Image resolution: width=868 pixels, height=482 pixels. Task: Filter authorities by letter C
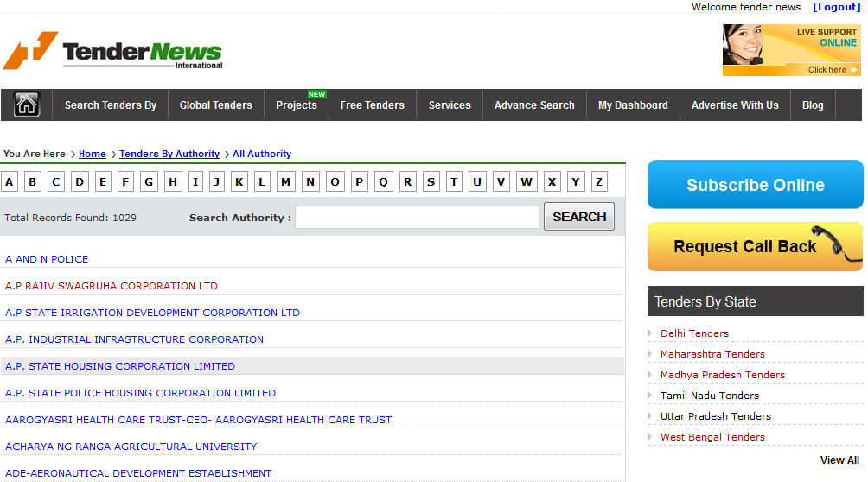(x=56, y=181)
